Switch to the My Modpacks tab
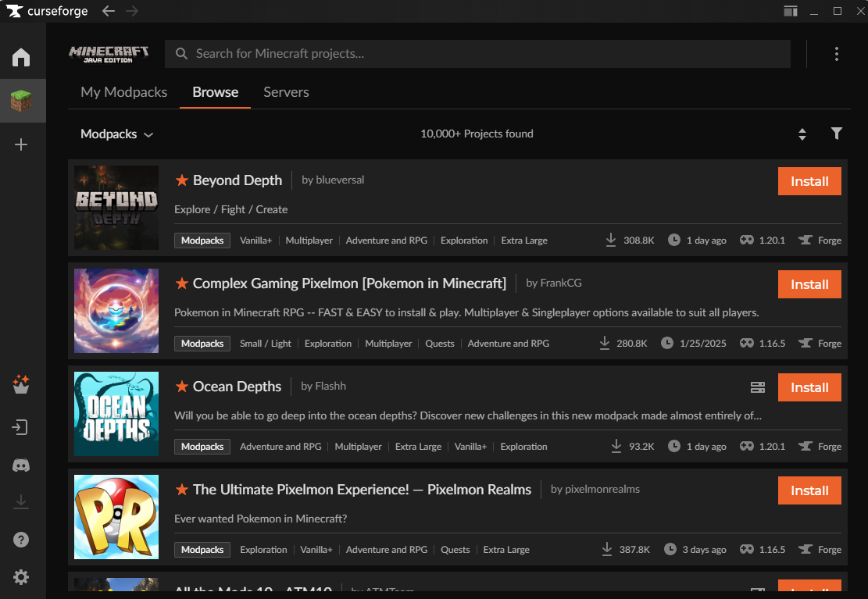868x599 pixels. click(124, 92)
